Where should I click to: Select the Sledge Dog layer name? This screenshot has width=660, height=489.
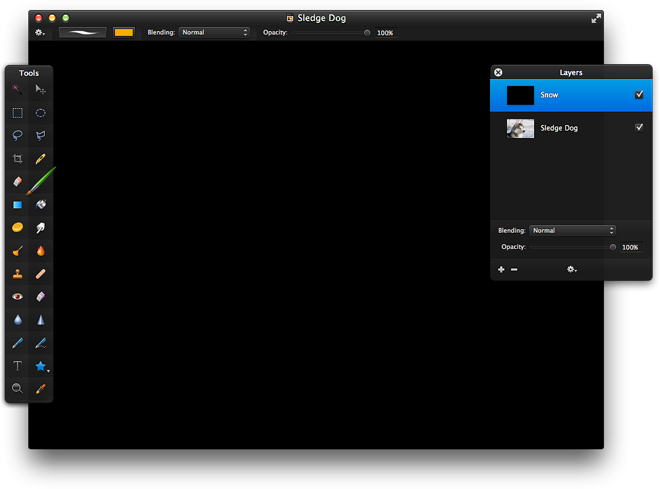[559, 128]
